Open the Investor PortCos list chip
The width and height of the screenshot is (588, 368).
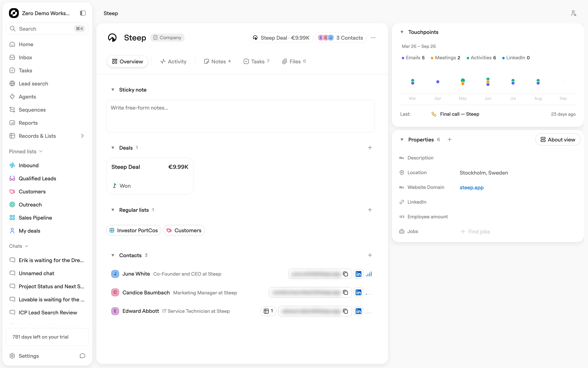click(x=134, y=230)
